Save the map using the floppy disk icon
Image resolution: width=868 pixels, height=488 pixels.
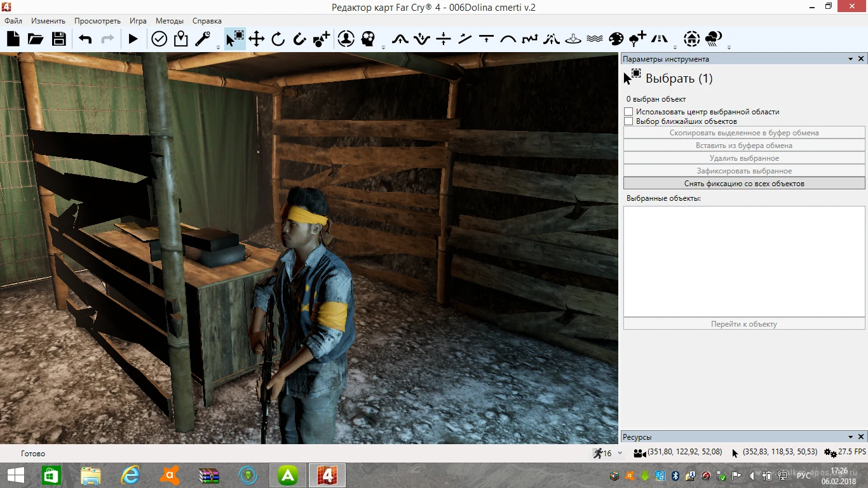[x=59, y=39]
